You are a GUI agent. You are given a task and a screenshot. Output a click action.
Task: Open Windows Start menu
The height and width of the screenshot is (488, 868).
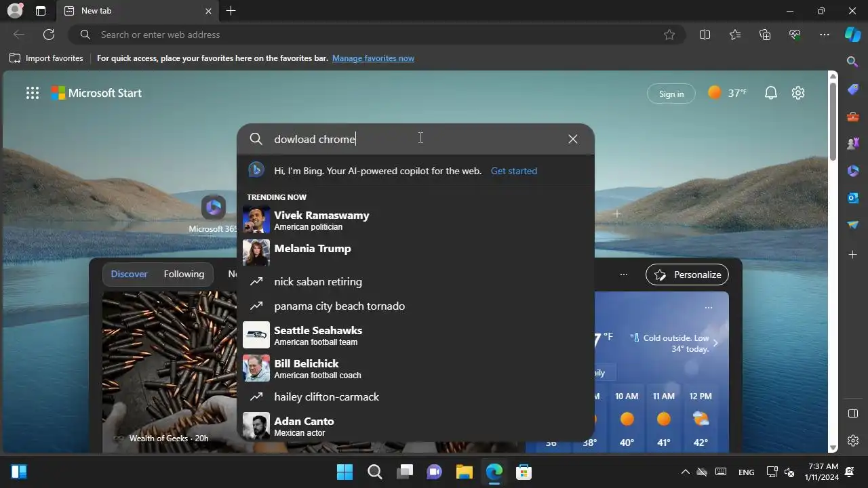[x=344, y=472]
